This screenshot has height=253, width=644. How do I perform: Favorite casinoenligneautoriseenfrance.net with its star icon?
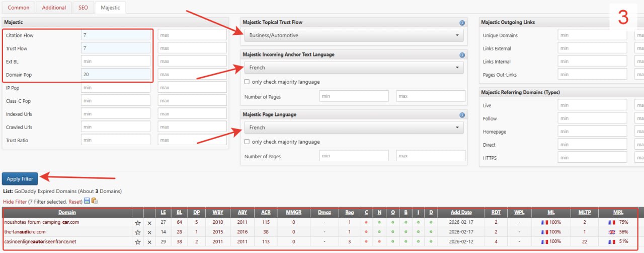click(x=137, y=242)
